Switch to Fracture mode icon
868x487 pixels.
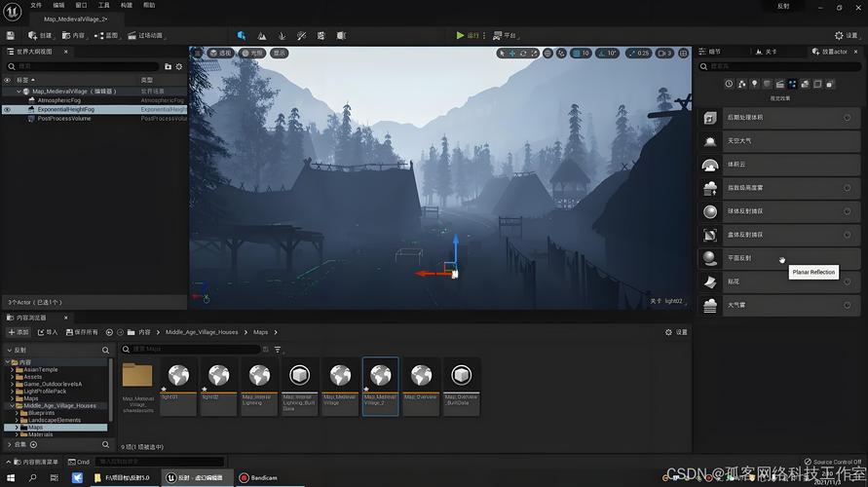coord(321,35)
